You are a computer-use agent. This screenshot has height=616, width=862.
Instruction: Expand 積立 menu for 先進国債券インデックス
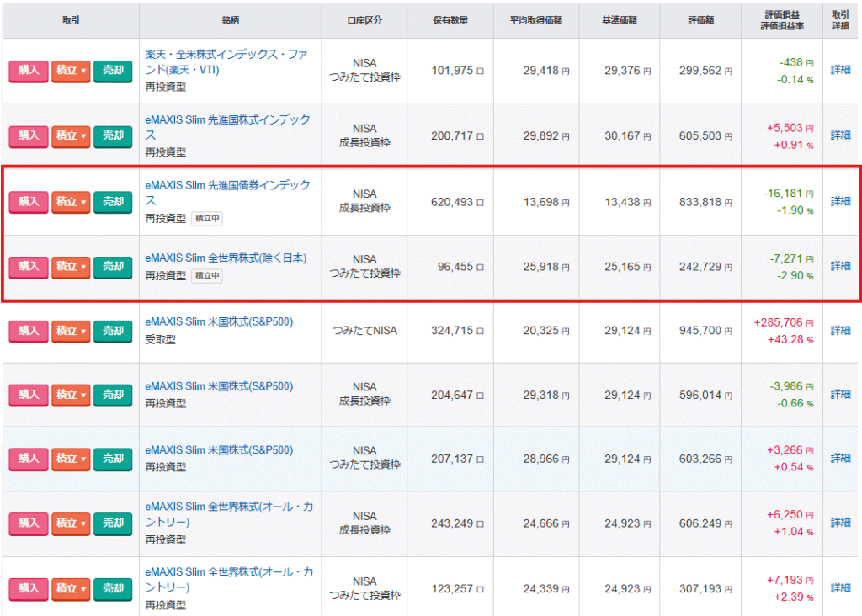point(71,202)
